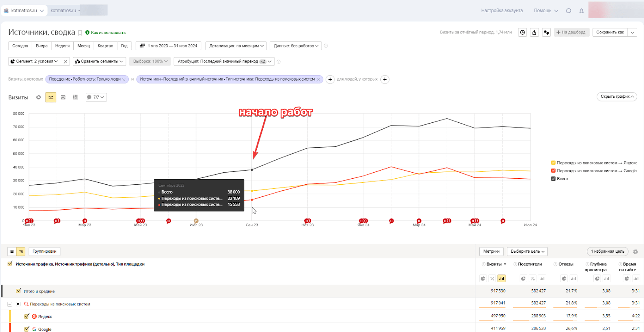Toggle the Яндекс legend checkbox

(x=553, y=163)
